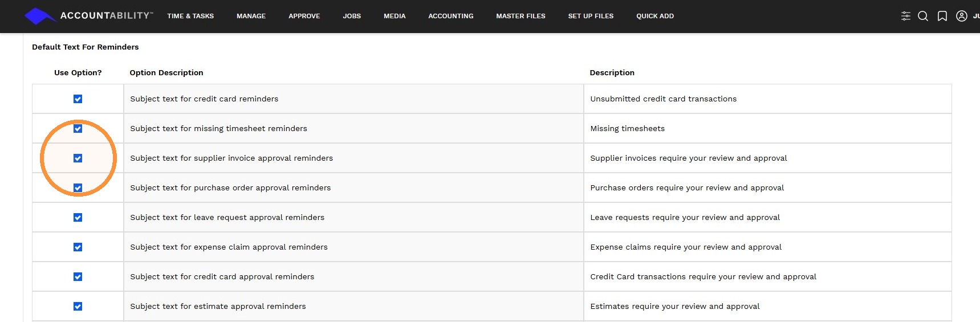The image size is (980, 322).
Task: Edit 'Unsubmitted credit card transactions' description field
Action: point(767,99)
